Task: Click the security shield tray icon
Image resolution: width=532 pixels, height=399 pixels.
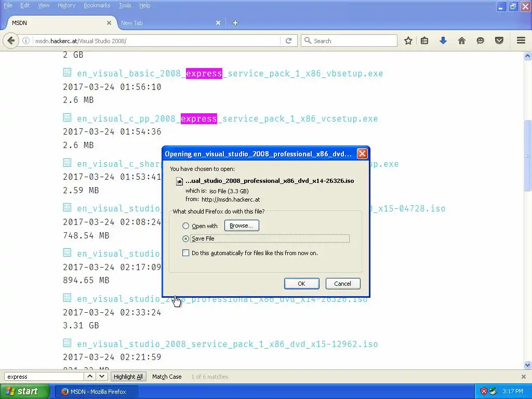Action: [x=484, y=392]
